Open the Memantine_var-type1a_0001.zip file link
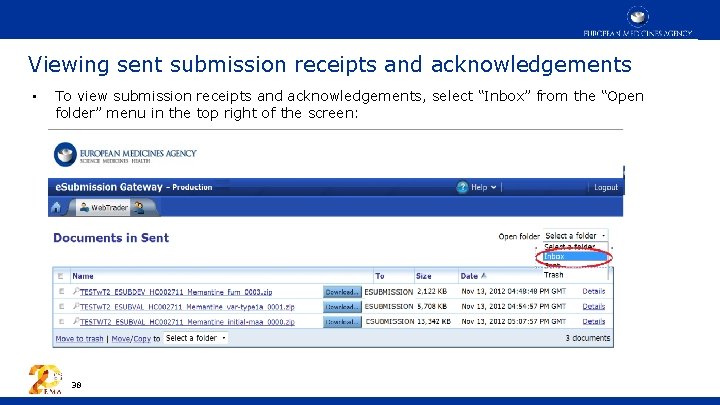 click(x=187, y=307)
